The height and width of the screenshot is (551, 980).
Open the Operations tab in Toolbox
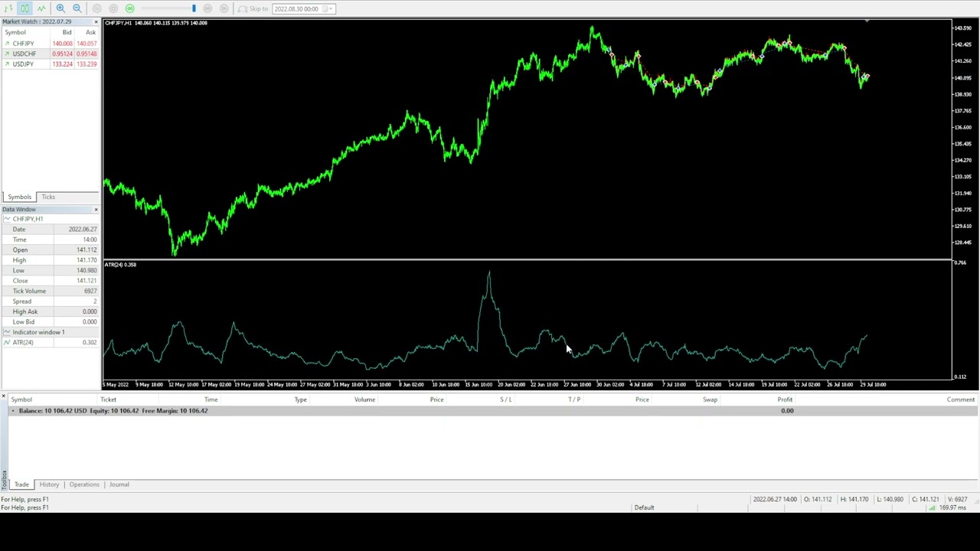84,484
